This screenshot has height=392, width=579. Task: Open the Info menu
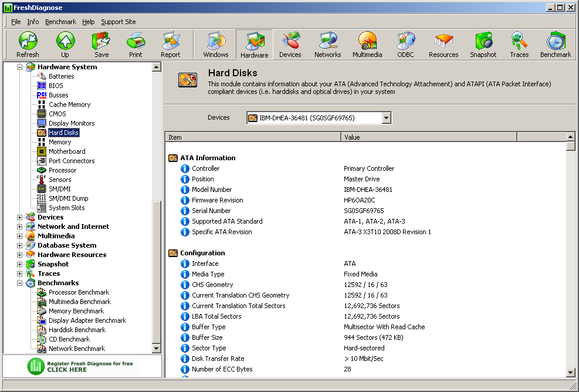point(33,22)
